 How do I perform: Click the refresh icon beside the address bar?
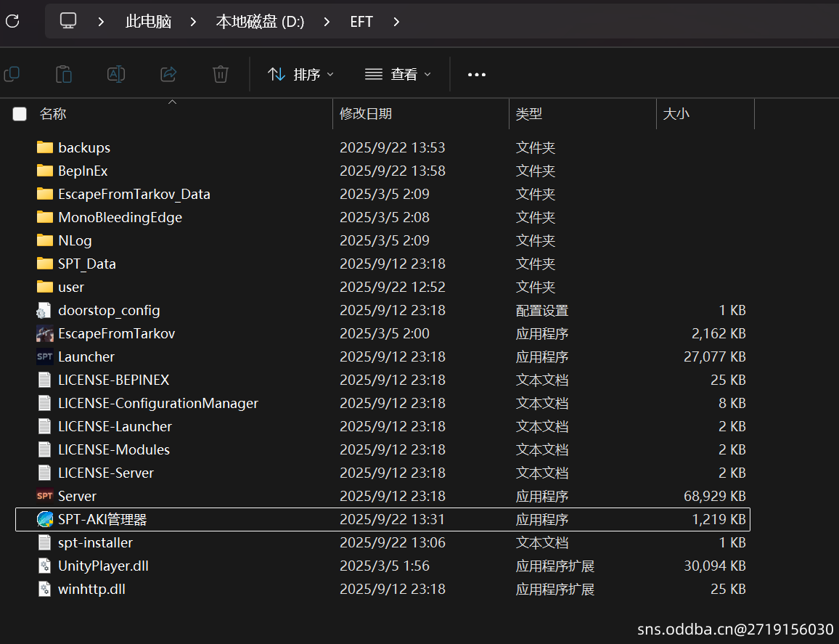click(x=12, y=21)
